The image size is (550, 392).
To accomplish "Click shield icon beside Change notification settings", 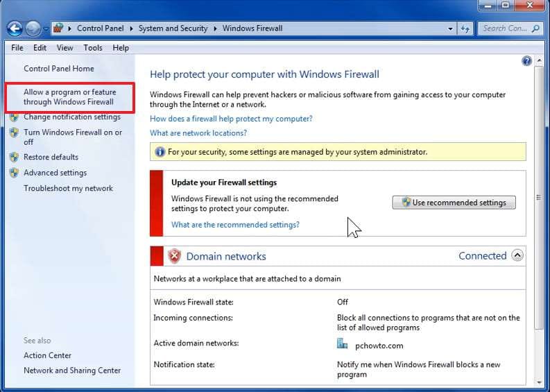I will coord(14,117).
